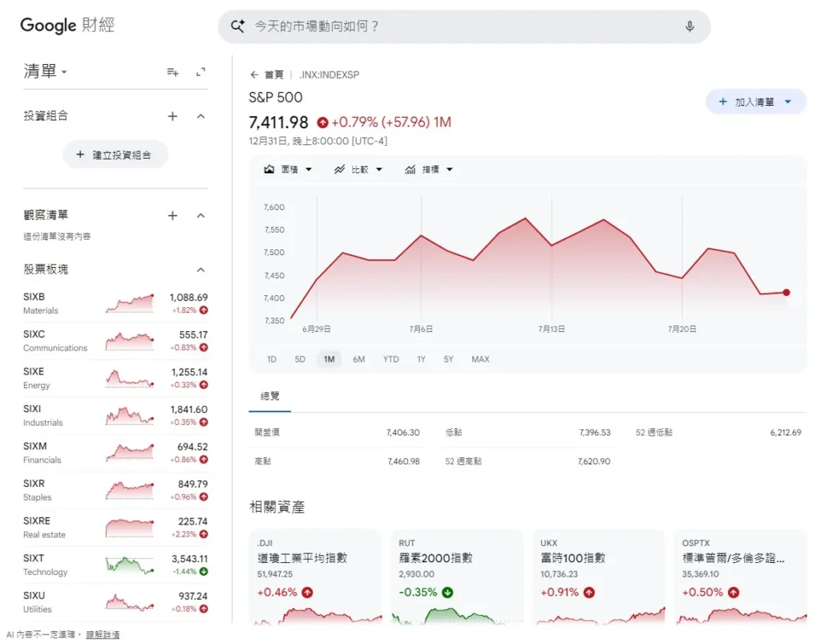Go to the 首頁 breadcrumb link

274,75
